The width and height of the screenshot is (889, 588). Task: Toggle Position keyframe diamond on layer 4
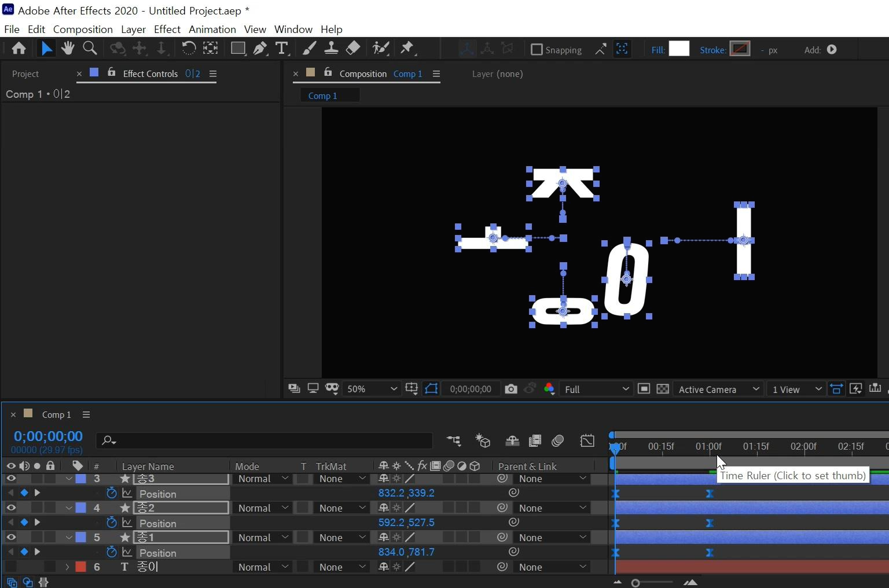[x=24, y=523]
